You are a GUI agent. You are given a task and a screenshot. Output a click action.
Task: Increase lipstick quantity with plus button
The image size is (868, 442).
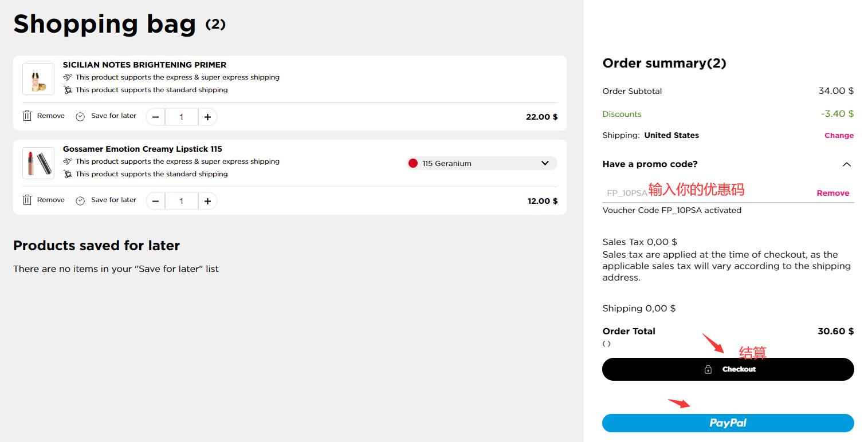[207, 201]
